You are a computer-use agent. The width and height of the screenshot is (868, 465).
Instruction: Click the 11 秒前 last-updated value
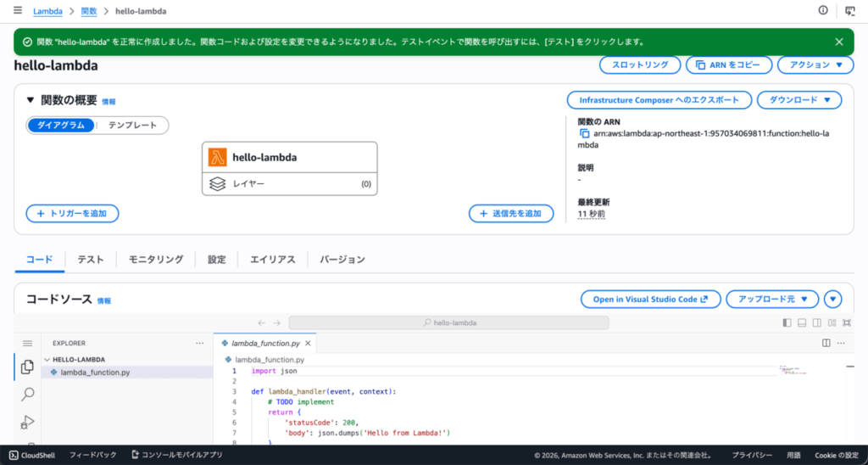591,214
